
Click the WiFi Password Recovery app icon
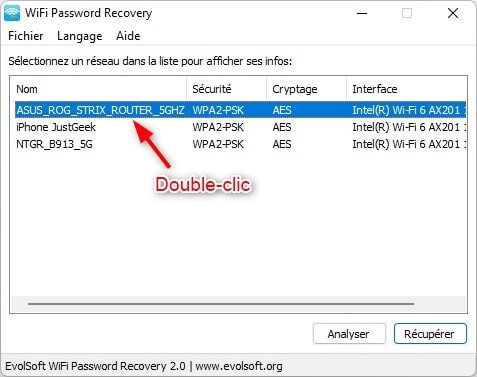12,13
